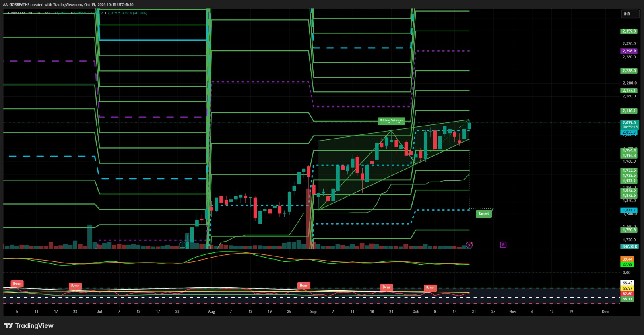Open the INR currency selector
This screenshot has width=644, height=335.
(x=630, y=14)
